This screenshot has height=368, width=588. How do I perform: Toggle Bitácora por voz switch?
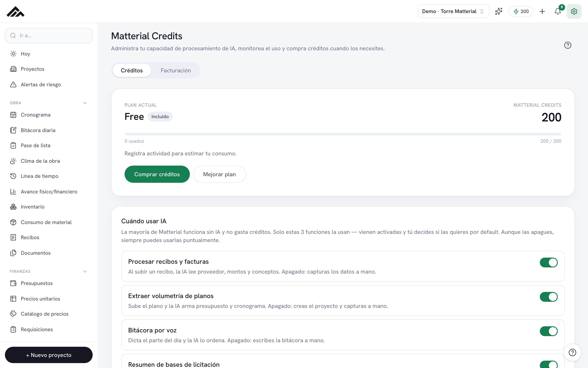[549, 331]
